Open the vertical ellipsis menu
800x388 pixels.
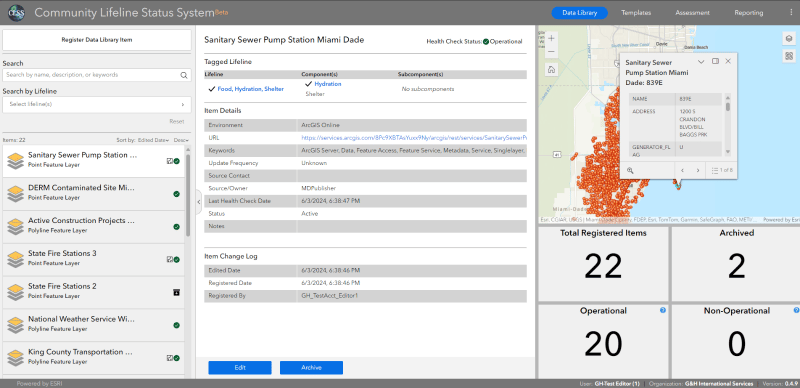pos(791,13)
